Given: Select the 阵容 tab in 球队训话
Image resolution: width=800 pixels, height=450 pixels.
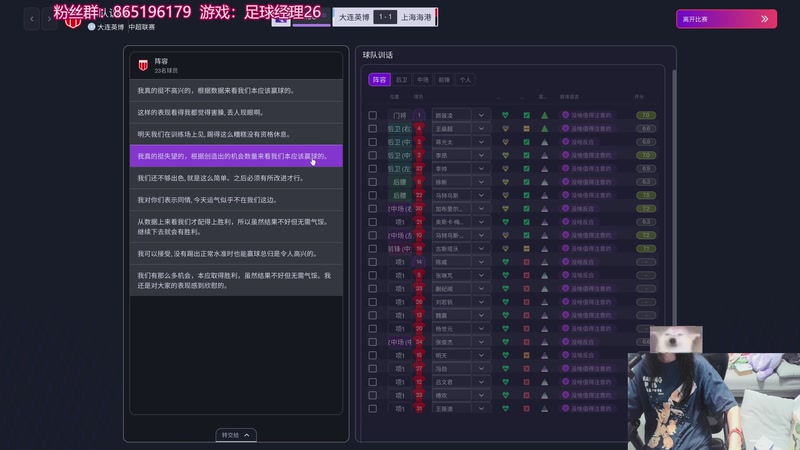Looking at the screenshot, I should coord(379,80).
